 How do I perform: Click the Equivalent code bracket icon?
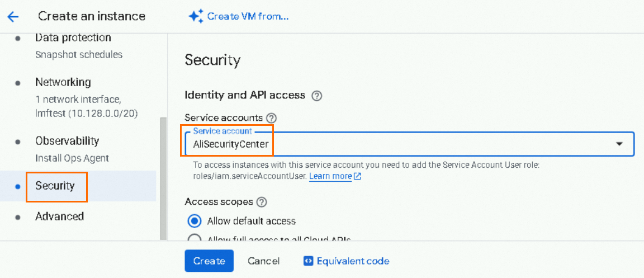click(308, 261)
